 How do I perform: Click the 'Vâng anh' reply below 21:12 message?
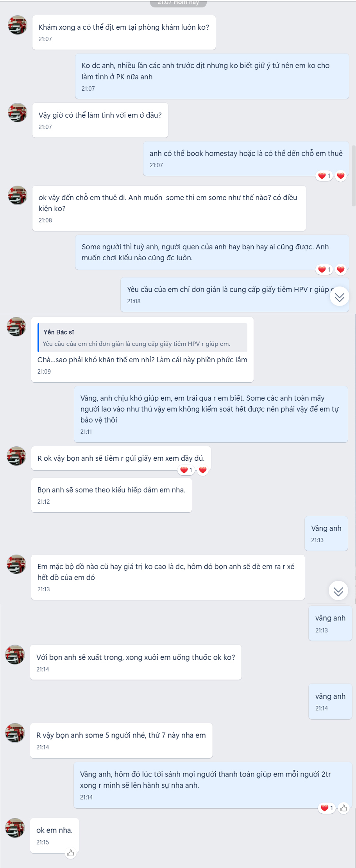(x=326, y=533)
